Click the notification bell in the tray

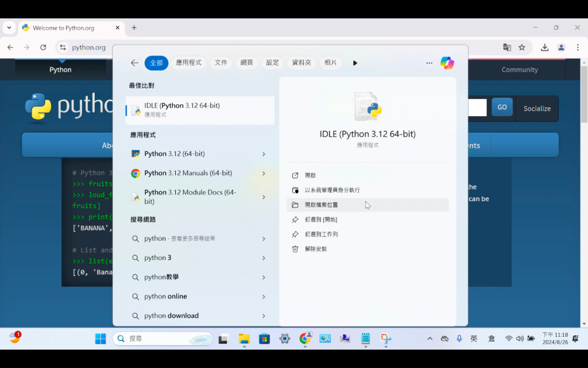575,338
